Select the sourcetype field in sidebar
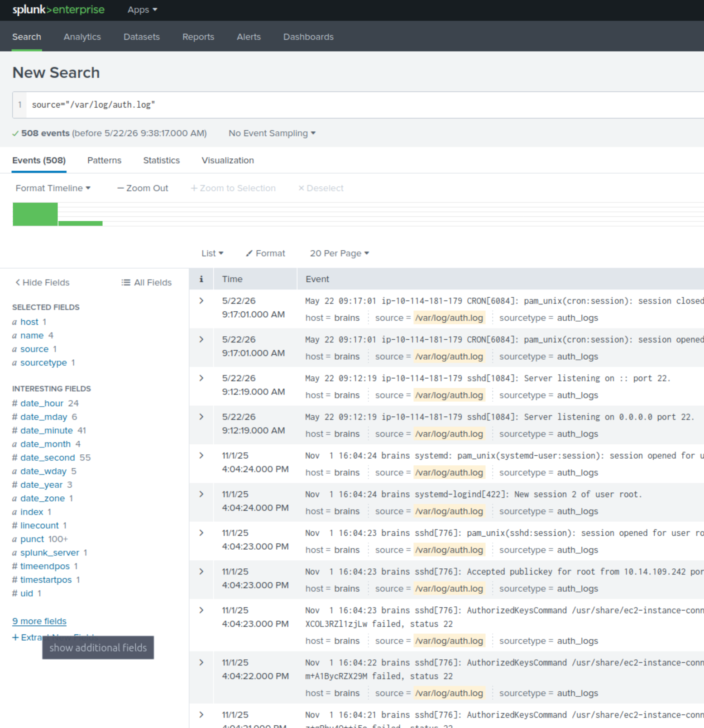This screenshot has width=704, height=728. [x=43, y=362]
